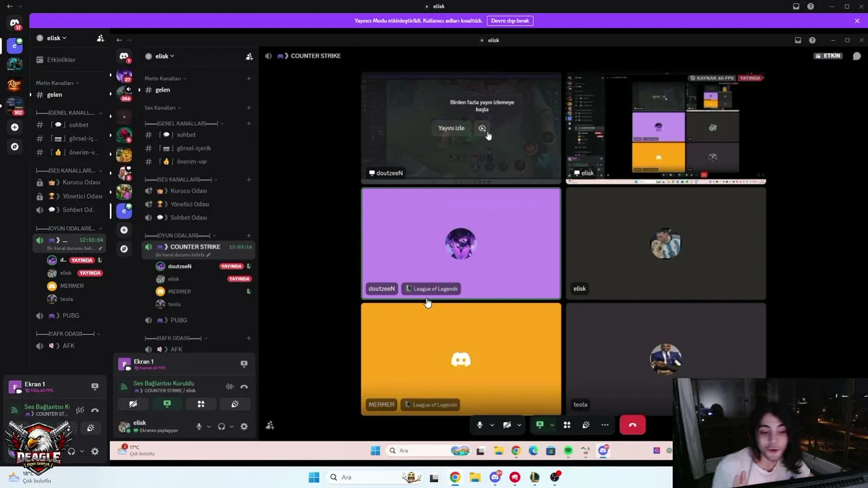Open the soundboard button in streamed user panel
The height and width of the screenshot is (488, 868).
point(235,404)
